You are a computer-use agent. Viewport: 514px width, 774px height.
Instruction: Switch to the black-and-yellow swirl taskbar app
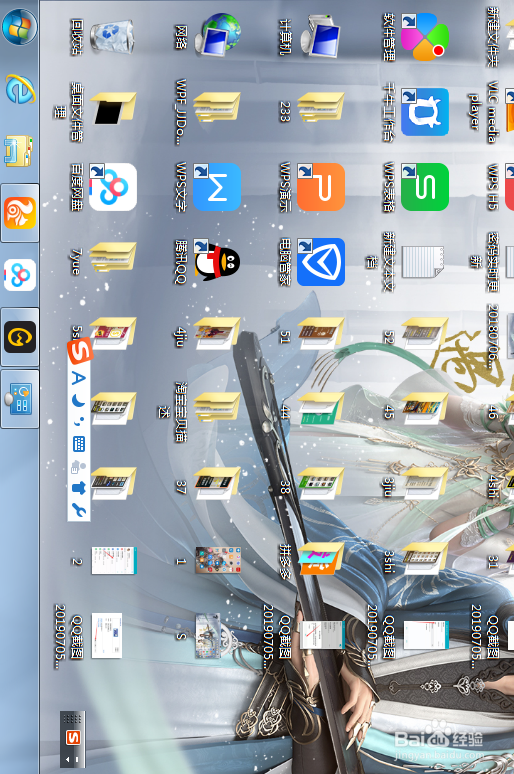point(20,337)
